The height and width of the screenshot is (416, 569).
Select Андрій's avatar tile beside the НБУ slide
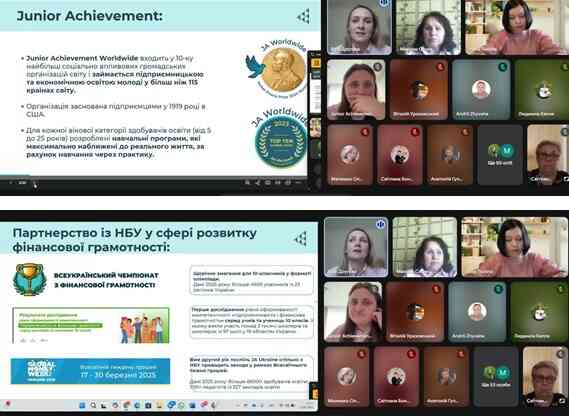coord(477,312)
